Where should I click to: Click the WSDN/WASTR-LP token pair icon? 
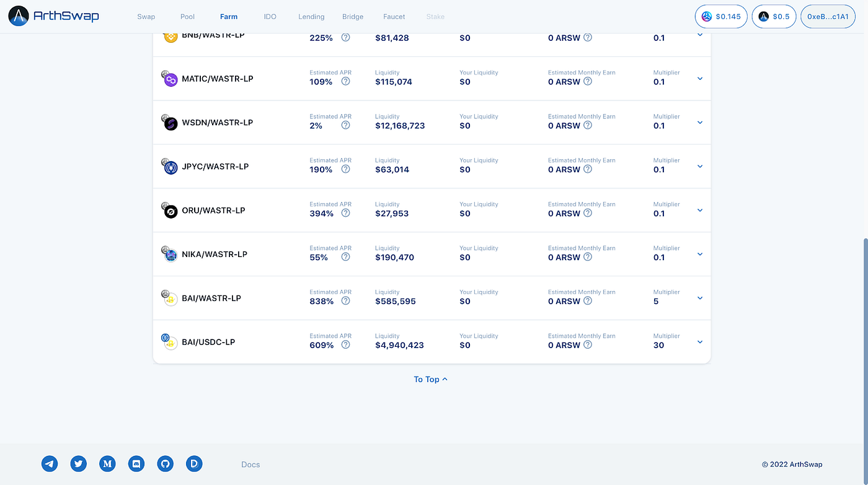pos(169,123)
